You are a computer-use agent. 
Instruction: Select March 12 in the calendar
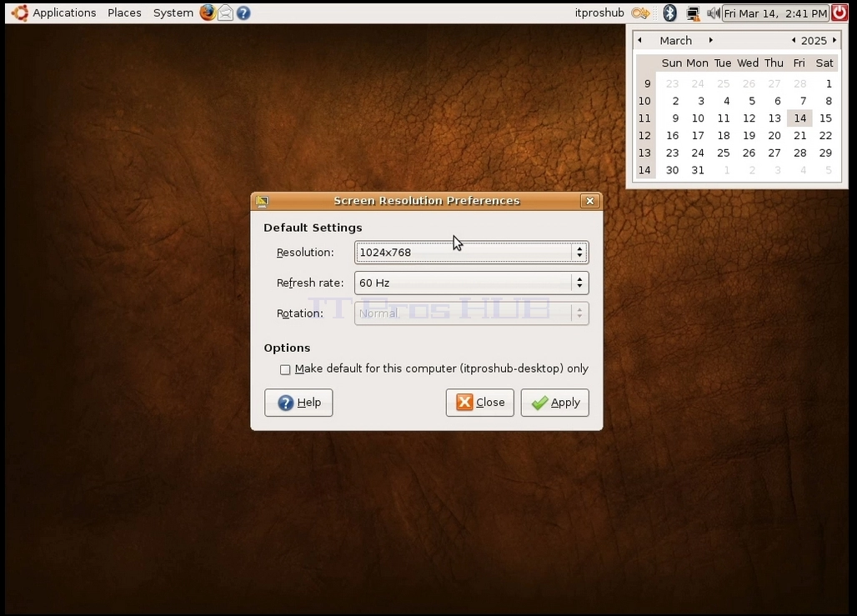[x=749, y=118]
